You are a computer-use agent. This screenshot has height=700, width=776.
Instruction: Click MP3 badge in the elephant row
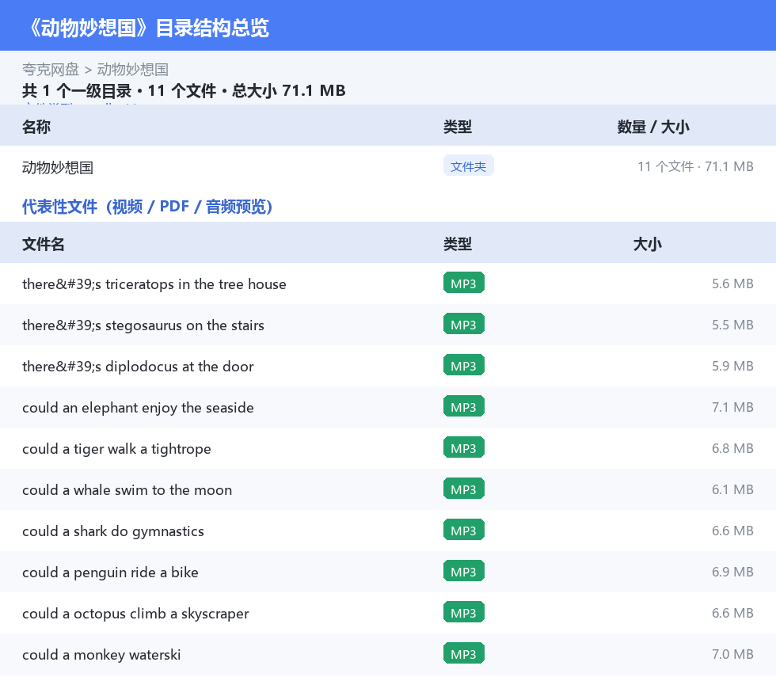click(x=464, y=406)
